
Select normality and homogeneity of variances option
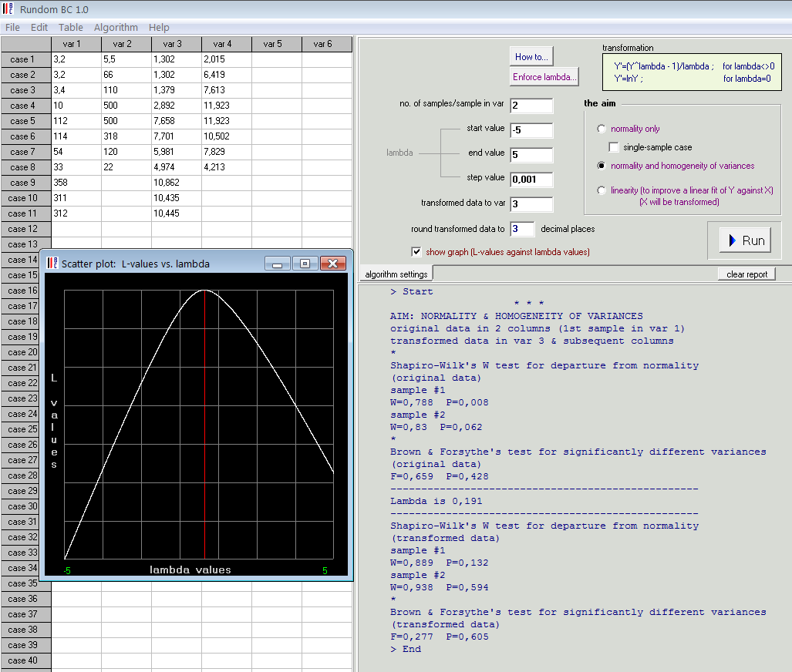click(602, 166)
